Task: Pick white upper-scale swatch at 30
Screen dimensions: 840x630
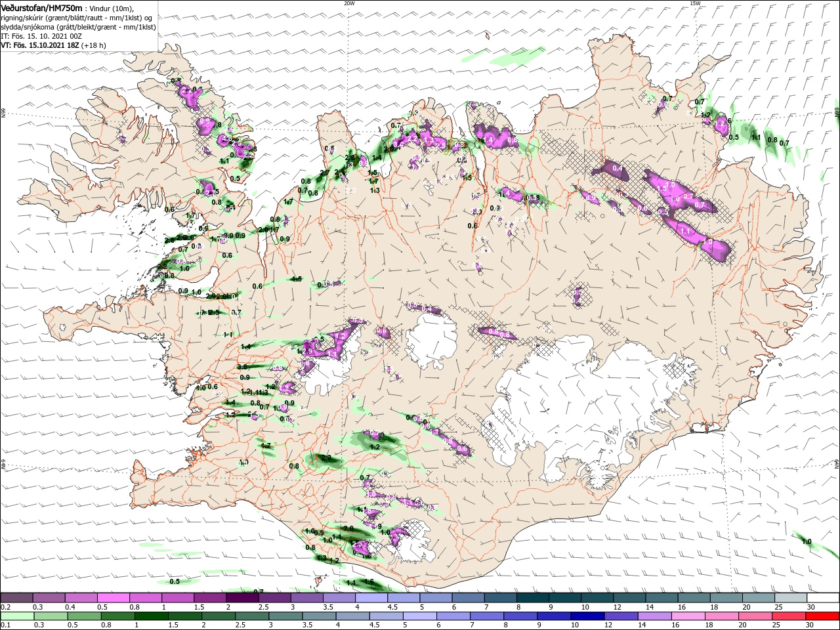Action: [x=822, y=598]
